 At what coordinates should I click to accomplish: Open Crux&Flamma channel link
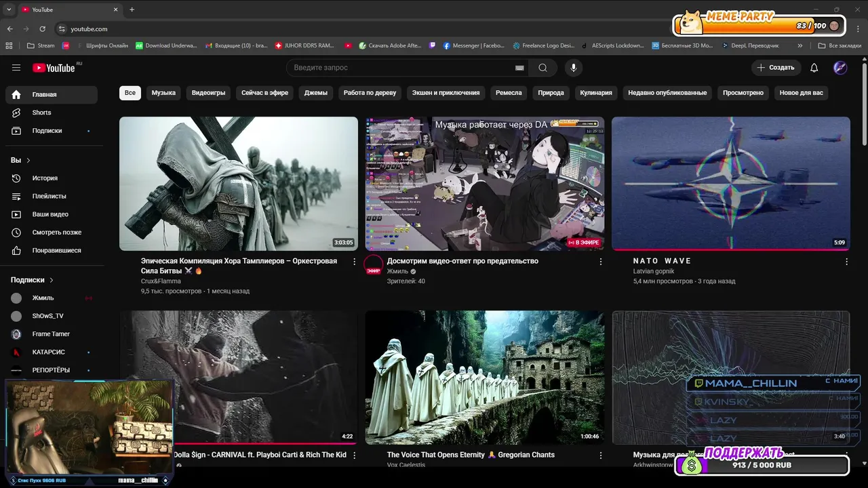[161, 281]
